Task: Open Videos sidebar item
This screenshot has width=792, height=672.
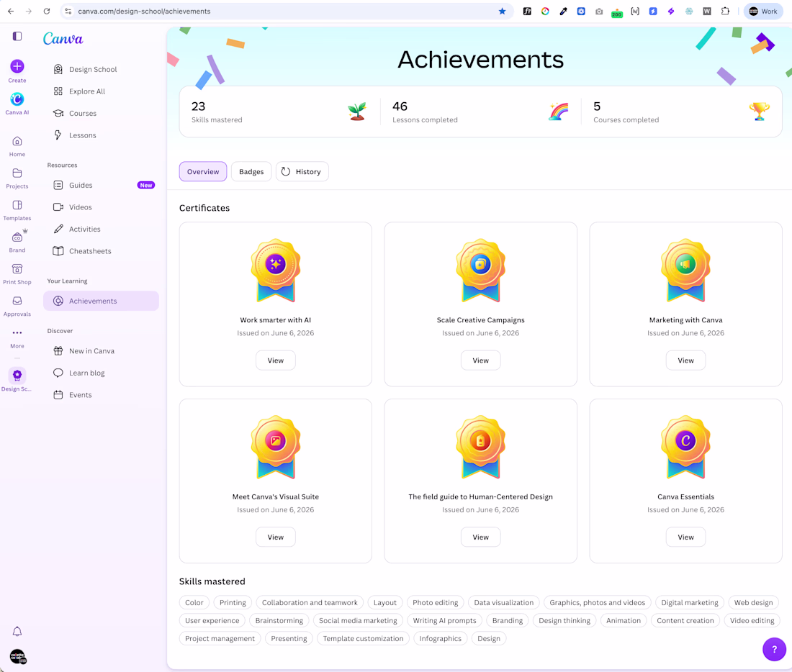Action: (101, 207)
